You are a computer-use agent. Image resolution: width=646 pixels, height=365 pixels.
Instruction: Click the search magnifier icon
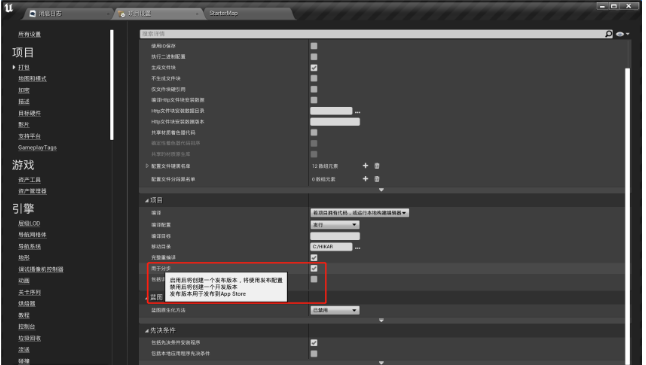click(x=609, y=34)
